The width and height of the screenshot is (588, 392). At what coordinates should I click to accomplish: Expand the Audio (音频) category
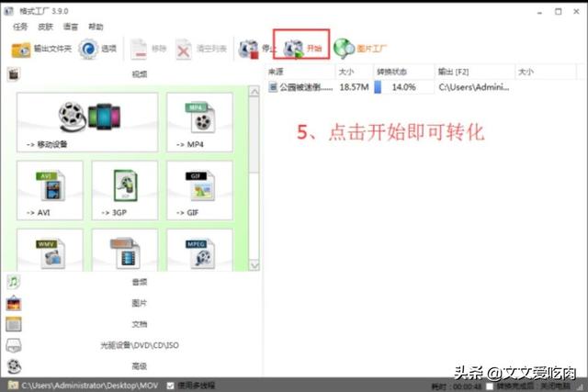pyautogui.click(x=138, y=283)
